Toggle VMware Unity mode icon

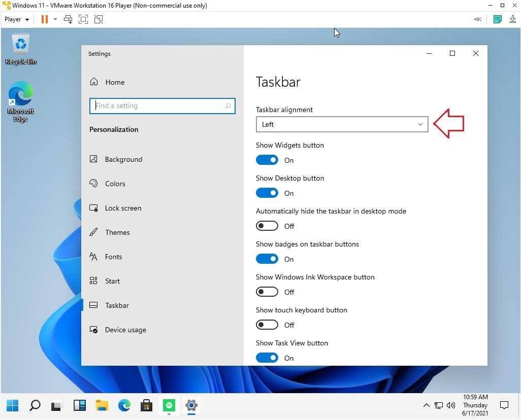coord(99,19)
